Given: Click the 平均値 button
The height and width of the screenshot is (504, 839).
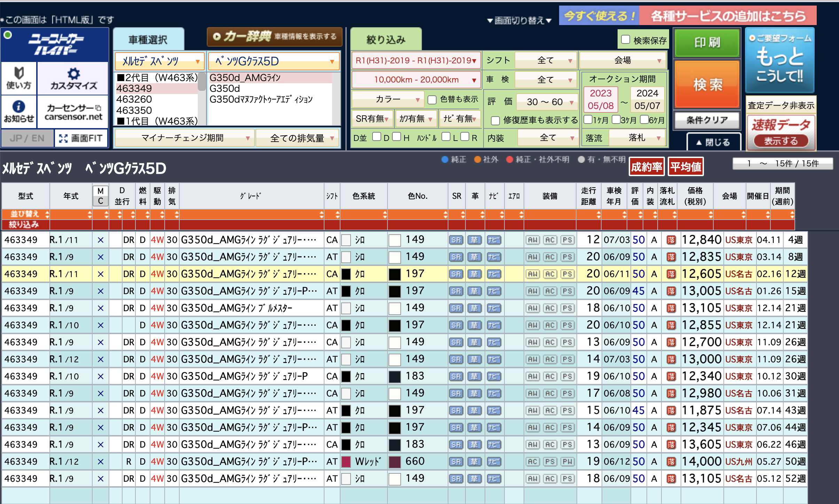Looking at the screenshot, I should pyautogui.click(x=686, y=167).
